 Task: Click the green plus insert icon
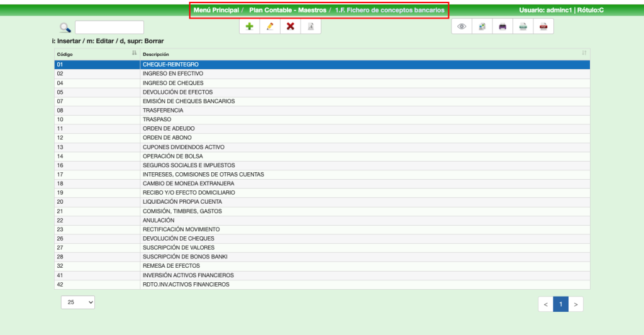point(250,26)
